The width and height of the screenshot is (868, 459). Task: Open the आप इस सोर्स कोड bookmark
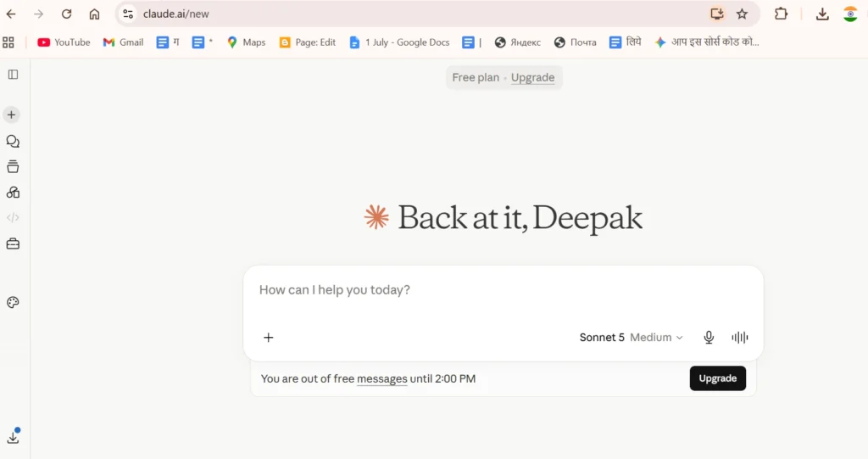tap(706, 42)
